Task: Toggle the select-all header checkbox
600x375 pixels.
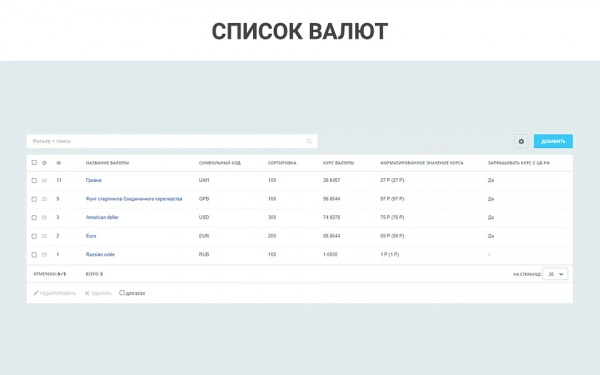Action: pyautogui.click(x=34, y=163)
